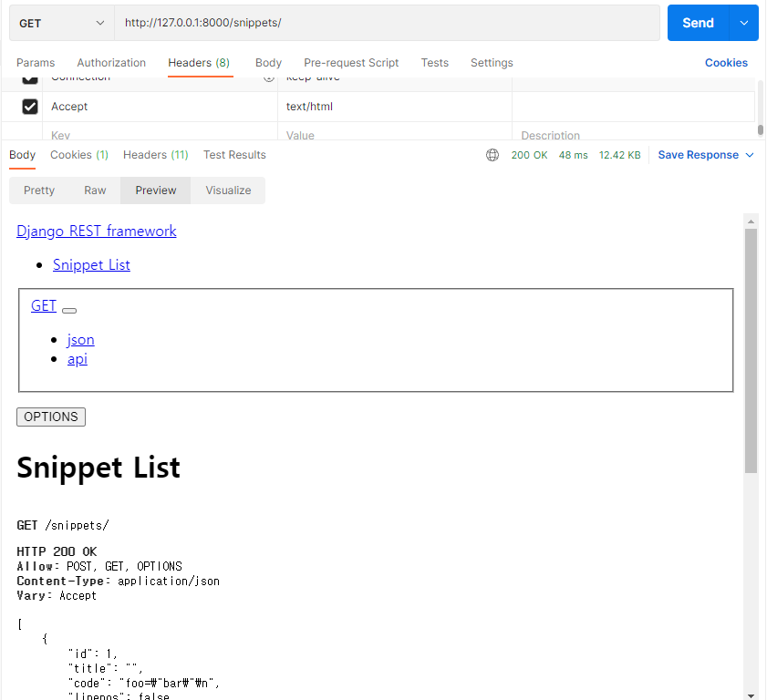Open the json format link

(80, 339)
